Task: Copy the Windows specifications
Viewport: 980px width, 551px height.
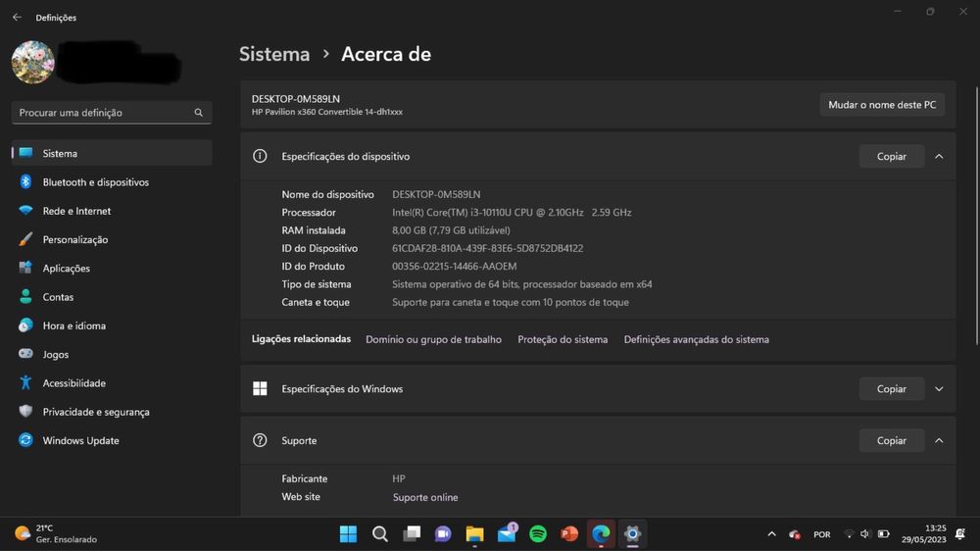Action: click(891, 389)
